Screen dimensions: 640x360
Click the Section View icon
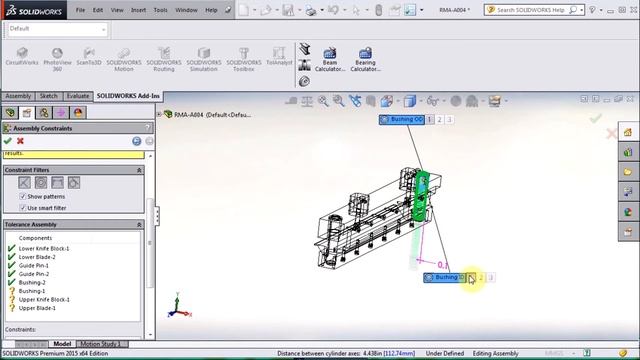tap(371, 101)
